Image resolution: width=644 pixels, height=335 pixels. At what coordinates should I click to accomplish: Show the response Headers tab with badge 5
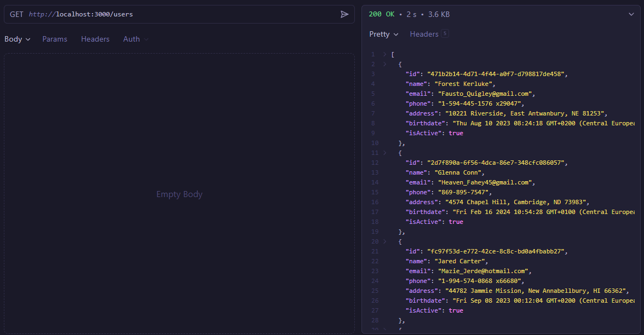(x=429, y=34)
